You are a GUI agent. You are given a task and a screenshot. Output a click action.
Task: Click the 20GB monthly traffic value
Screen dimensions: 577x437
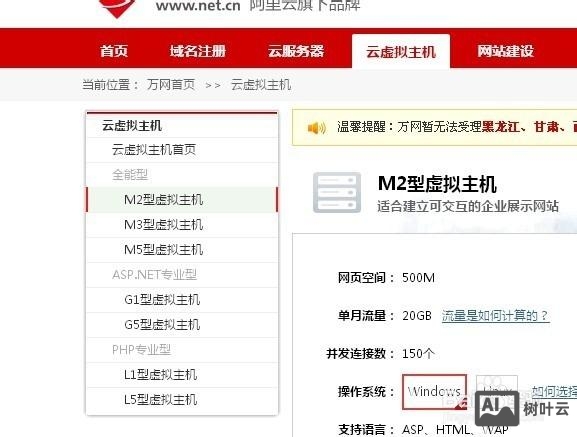[417, 316]
